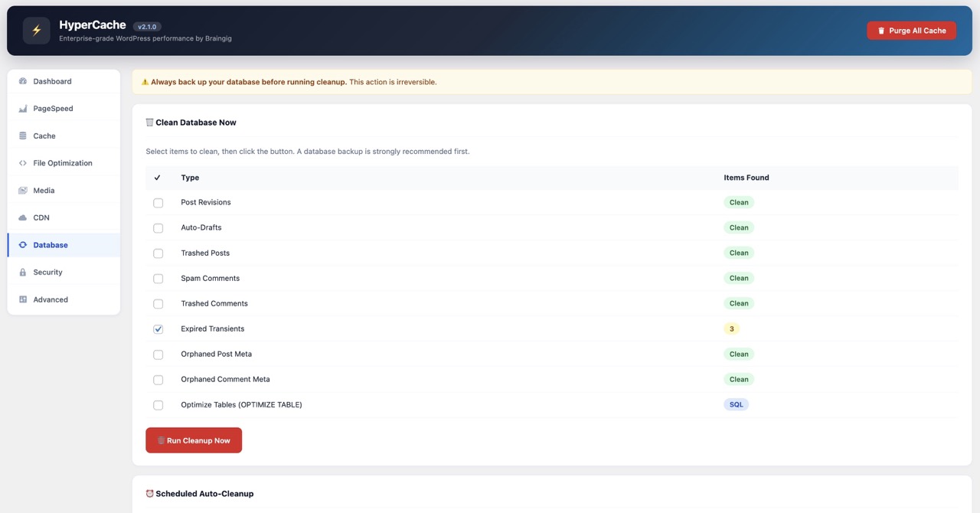Enable the Optimize Tables checkbox

[158, 405]
